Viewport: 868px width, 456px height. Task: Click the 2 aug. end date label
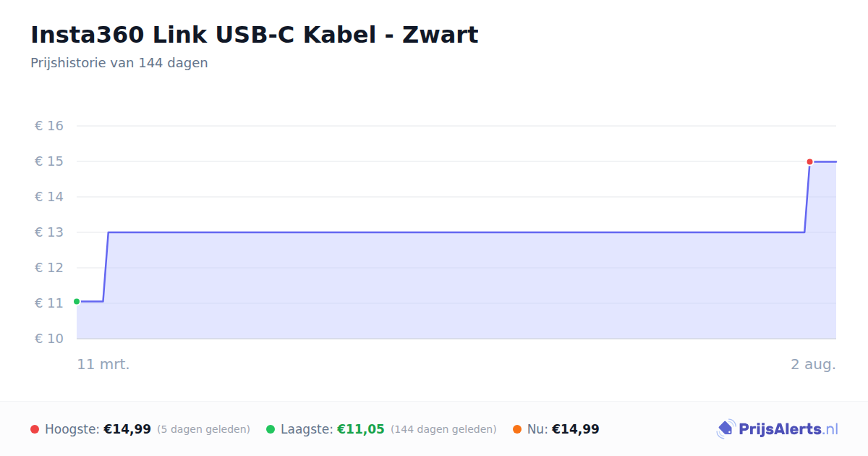pos(813,364)
